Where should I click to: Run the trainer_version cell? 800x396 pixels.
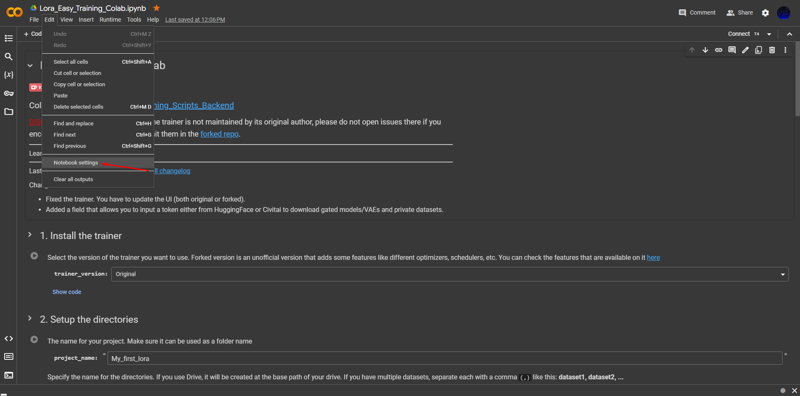34,256
